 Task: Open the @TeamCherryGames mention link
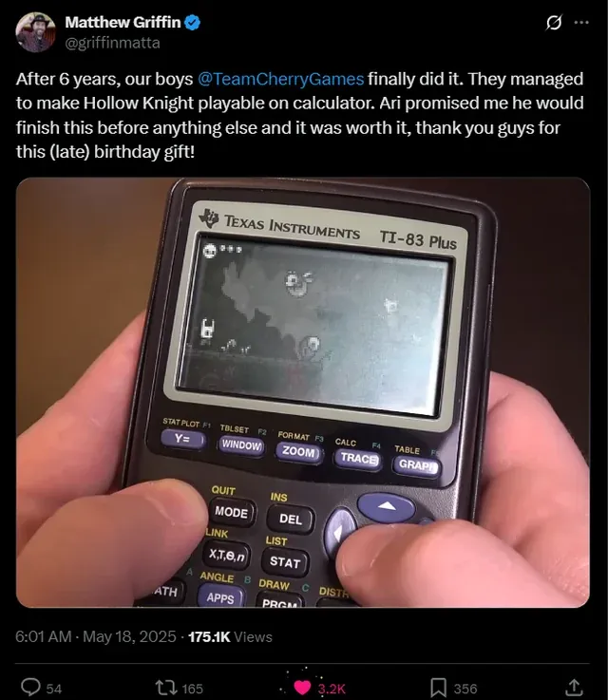(280, 79)
